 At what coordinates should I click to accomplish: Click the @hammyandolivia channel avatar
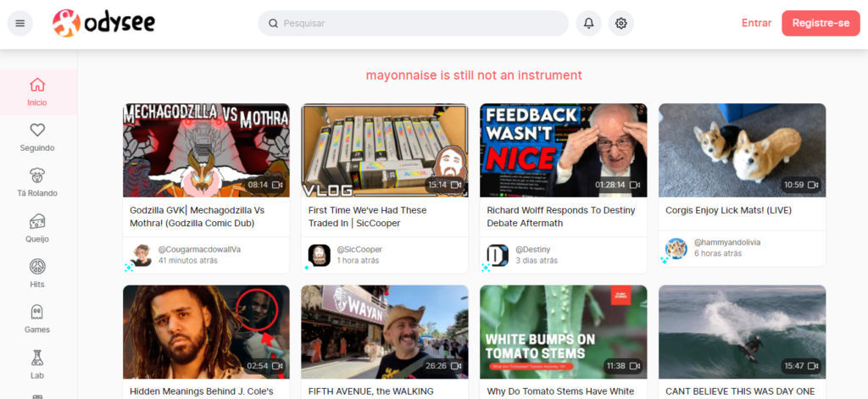coord(676,249)
